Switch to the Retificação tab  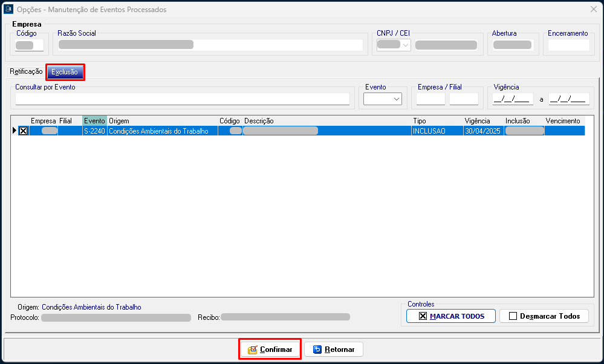(x=26, y=71)
